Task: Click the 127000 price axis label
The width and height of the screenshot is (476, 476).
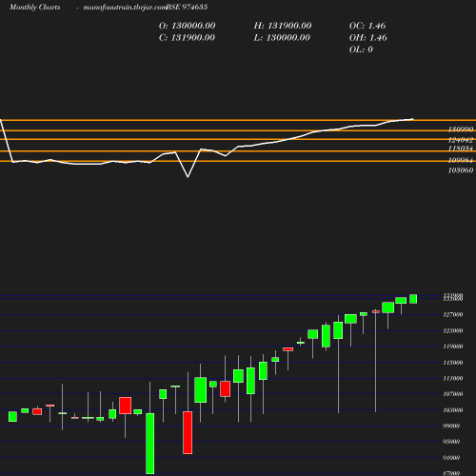Action: [453, 314]
